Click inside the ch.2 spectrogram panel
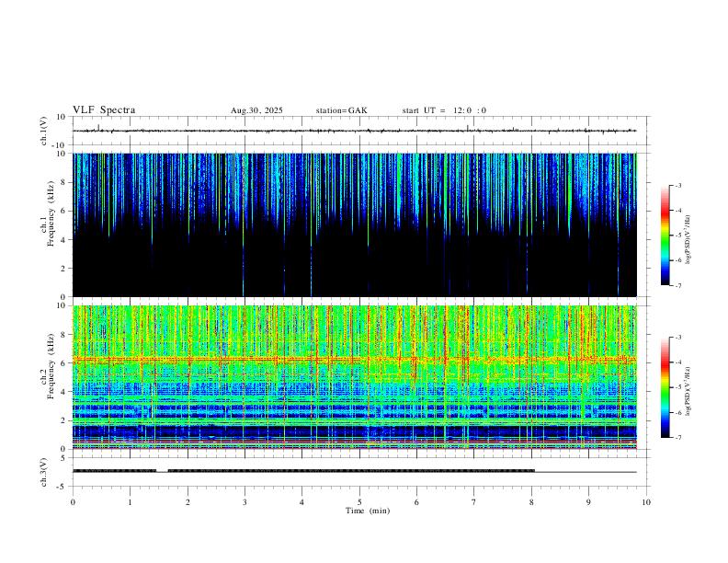728x563 pixels. click(355, 377)
